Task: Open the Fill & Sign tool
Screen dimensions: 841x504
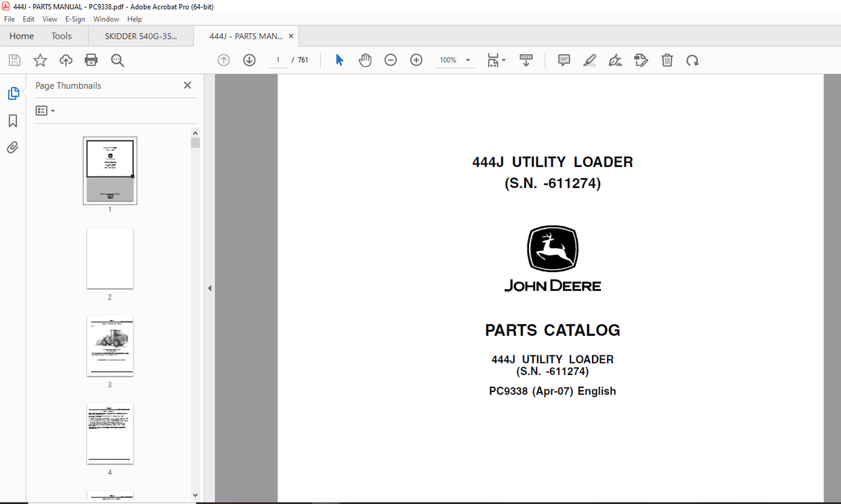Action: pyautogui.click(x=615, y=60)
